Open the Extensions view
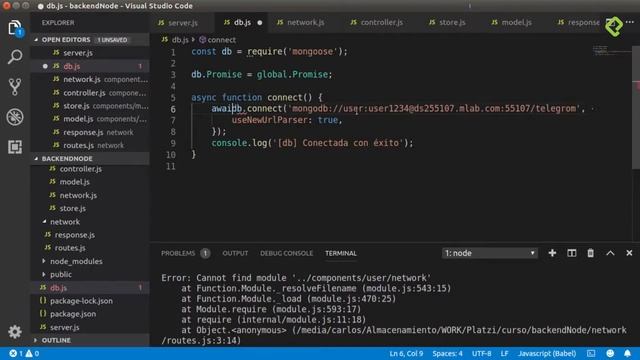The height and width of the screenshot is (360, 640). coord(15,147)
